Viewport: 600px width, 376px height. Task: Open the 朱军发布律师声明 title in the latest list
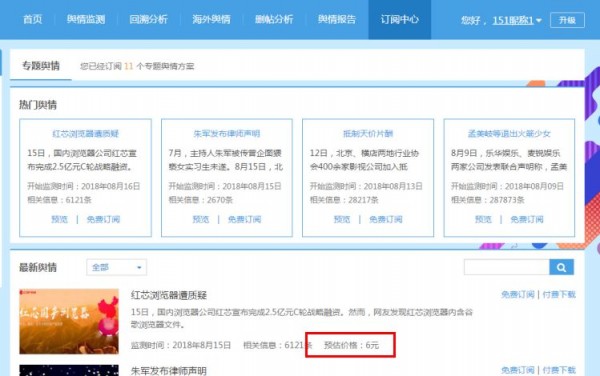(169, 371)
